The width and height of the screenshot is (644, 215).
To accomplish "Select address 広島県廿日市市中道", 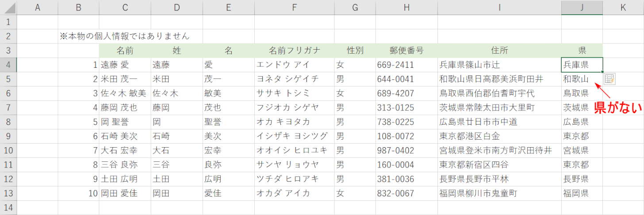I will coord(499,122).
